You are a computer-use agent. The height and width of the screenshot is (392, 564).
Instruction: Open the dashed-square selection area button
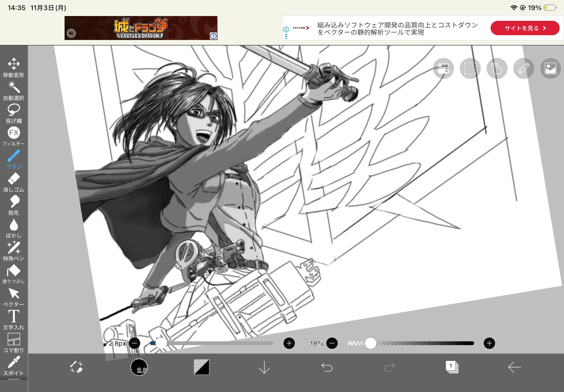click(470, 68)
